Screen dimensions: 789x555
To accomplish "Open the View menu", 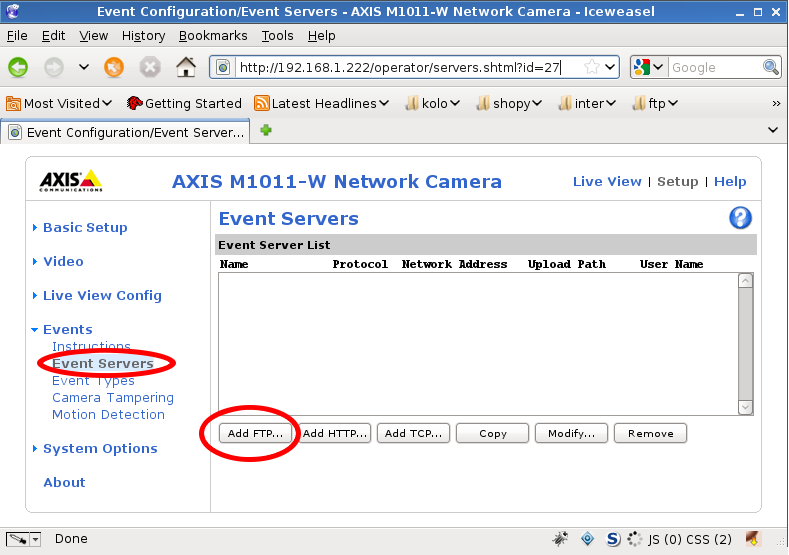I will [94, 36].
